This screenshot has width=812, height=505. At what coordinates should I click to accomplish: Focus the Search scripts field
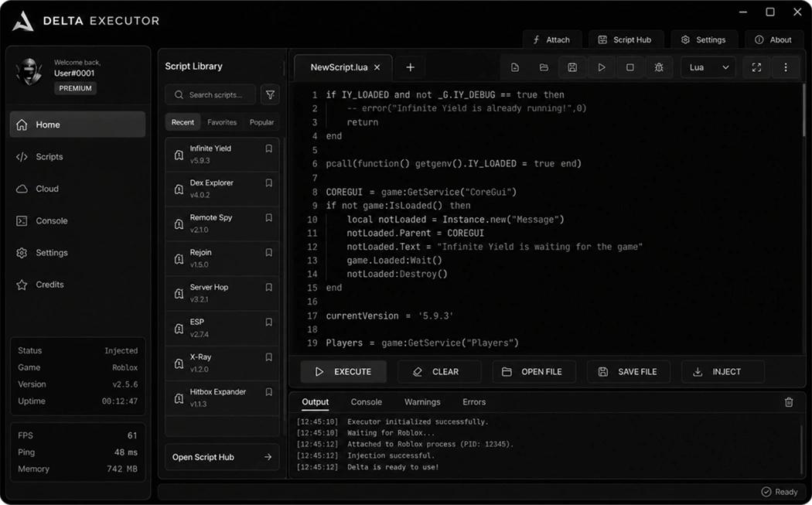[210, 95]
